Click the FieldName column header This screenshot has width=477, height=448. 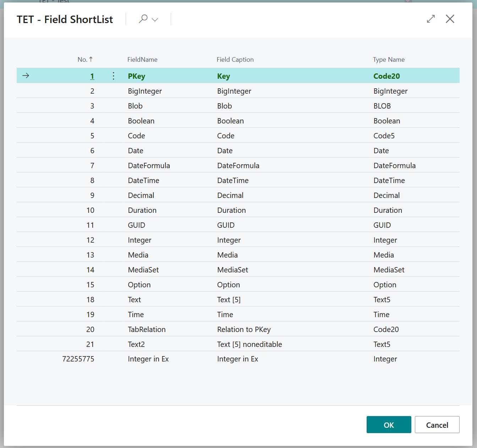tap(142, 60)
